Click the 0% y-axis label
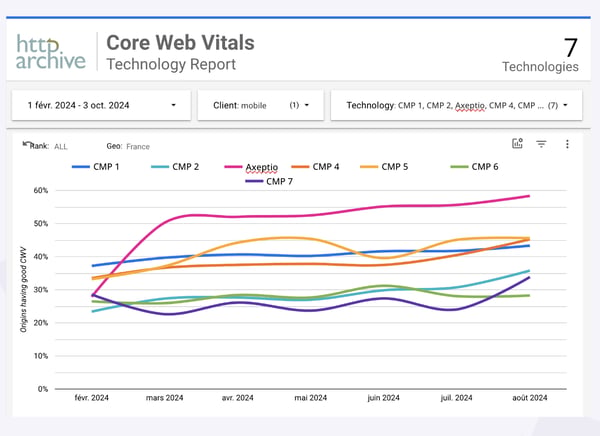The image size is (600, 436). click(x=43, y=389)
